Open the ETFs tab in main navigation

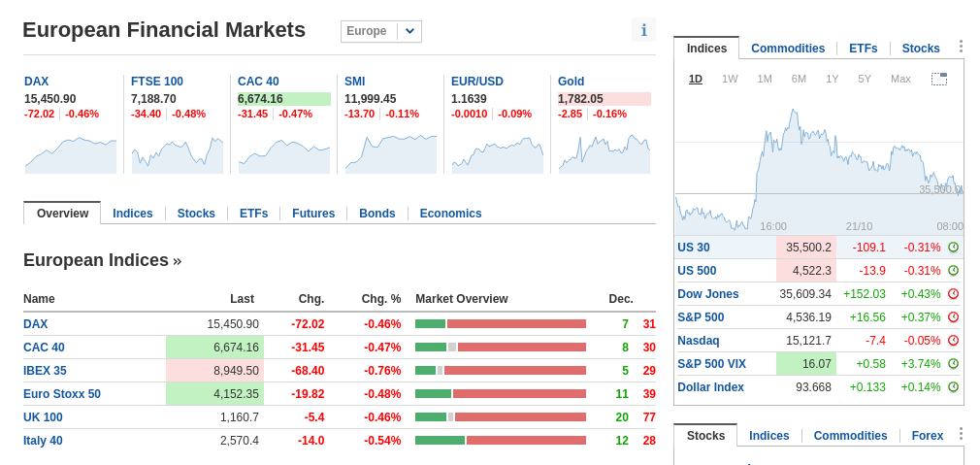pyautogui.click(x=254, y=214)
